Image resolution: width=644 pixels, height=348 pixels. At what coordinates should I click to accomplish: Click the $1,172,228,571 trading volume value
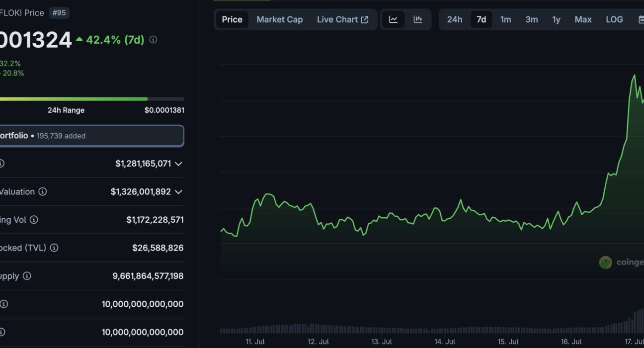click(155, 220)
